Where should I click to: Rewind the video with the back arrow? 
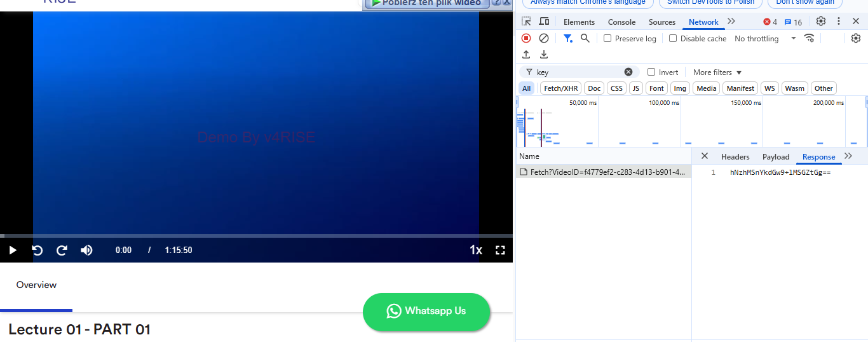point(37,250)
